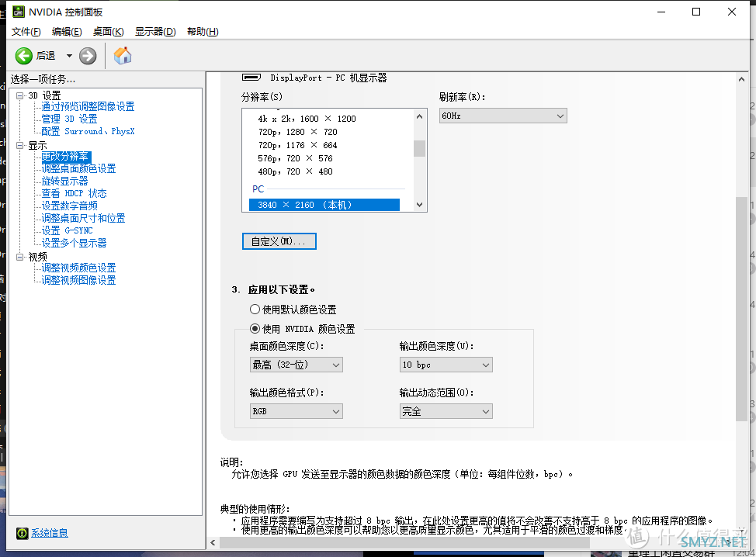Click the resolution list scroll-up arrow

point(419,116)
